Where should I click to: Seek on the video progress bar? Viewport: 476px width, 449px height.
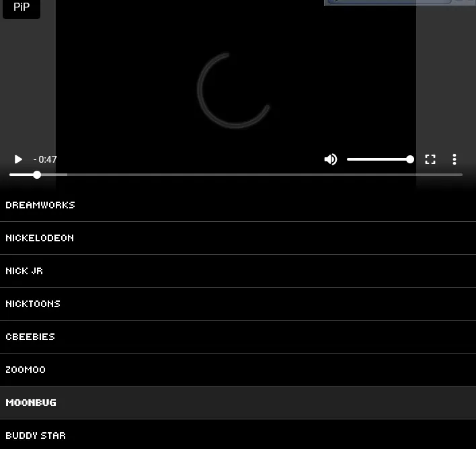(x=236, y=175)
